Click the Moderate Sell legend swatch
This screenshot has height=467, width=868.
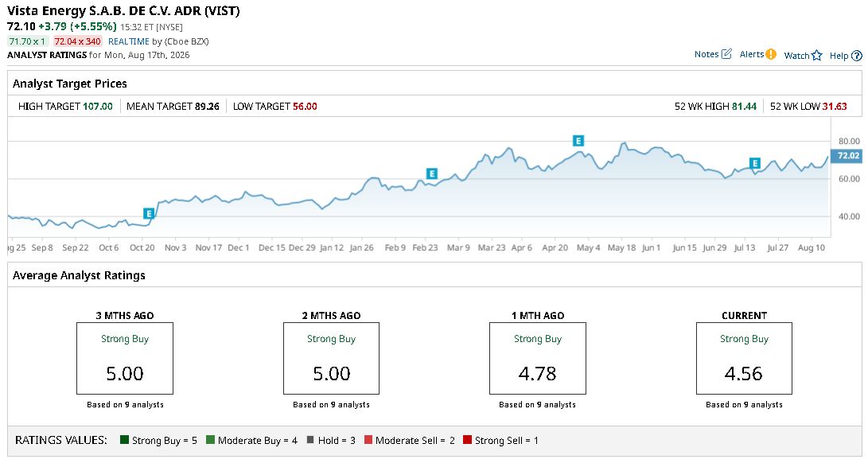click(x=368, y=440)
